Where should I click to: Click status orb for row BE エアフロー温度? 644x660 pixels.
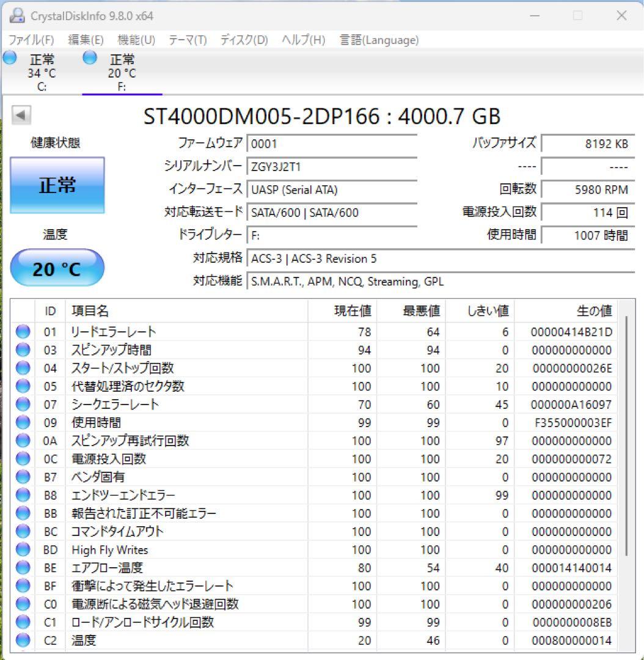coord(23,567)
